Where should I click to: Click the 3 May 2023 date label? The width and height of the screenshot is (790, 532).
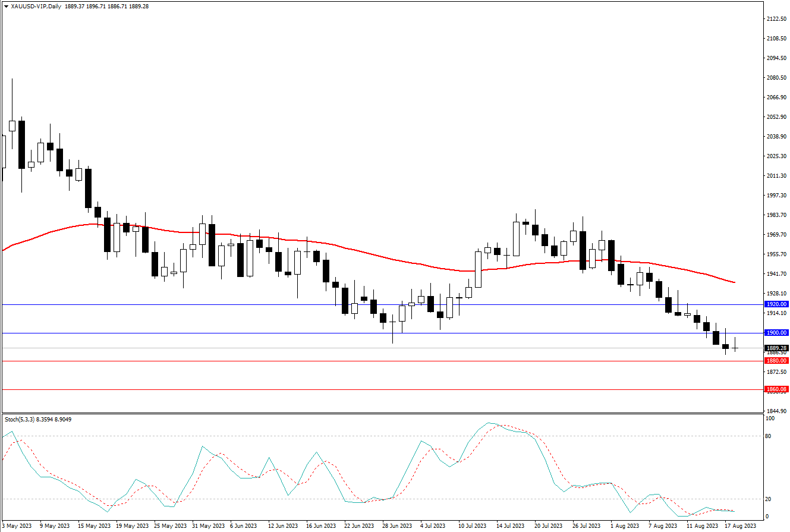coord(17,526)
